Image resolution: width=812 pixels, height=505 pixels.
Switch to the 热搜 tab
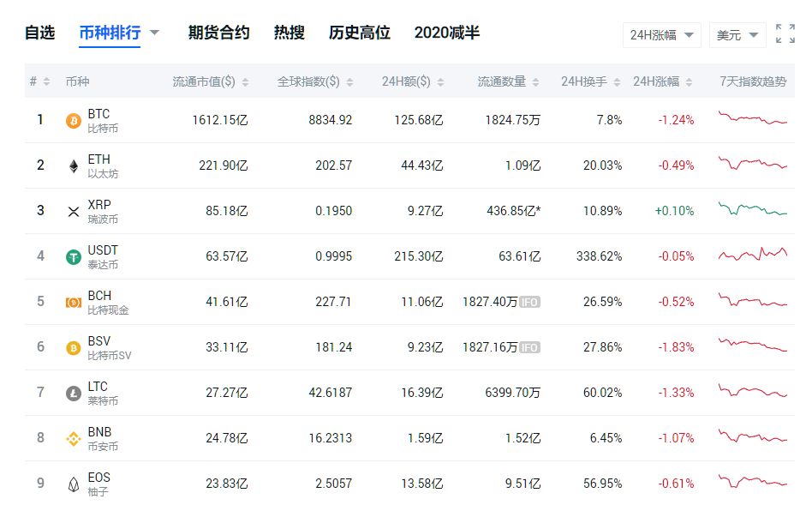click(x=290, y=33)
